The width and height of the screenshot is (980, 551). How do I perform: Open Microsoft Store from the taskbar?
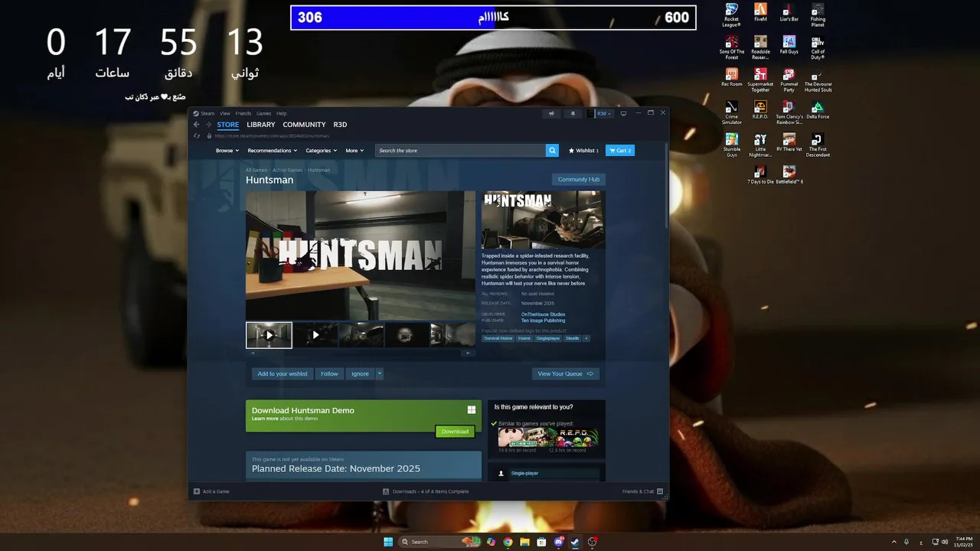(541, 542)
